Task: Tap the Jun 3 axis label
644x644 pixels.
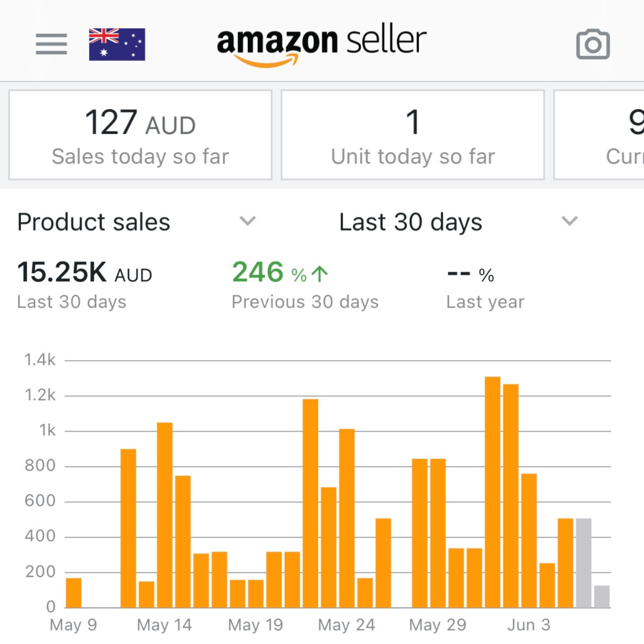Action: (x=529, y=625)
